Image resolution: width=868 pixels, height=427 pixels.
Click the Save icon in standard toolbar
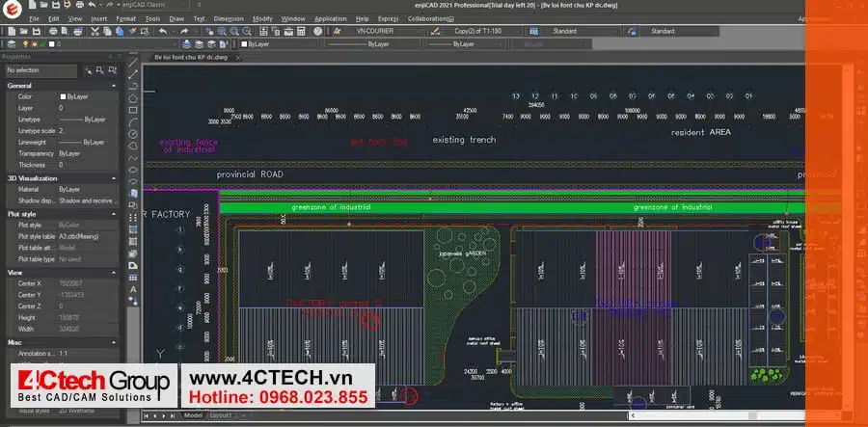pyautogui.click(x=37, y=32)
